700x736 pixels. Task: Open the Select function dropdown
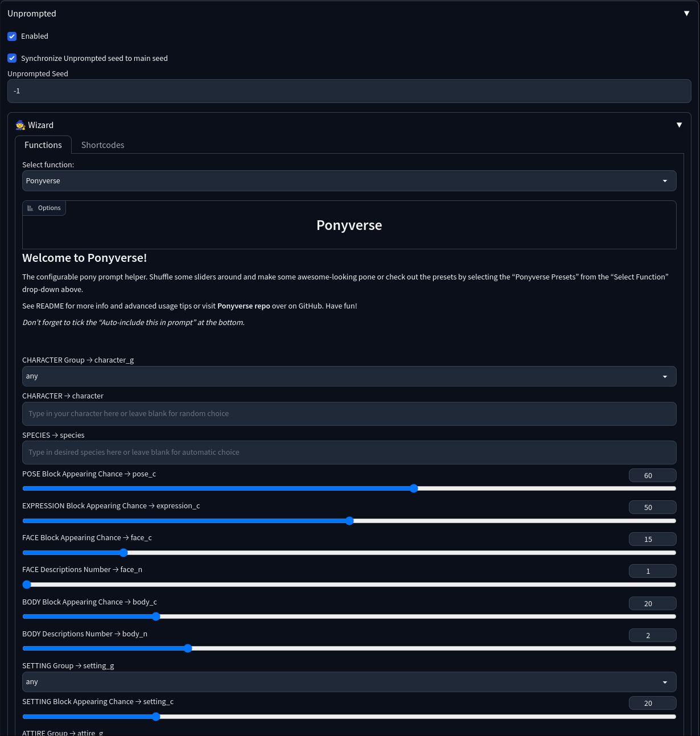coord(349,180)
